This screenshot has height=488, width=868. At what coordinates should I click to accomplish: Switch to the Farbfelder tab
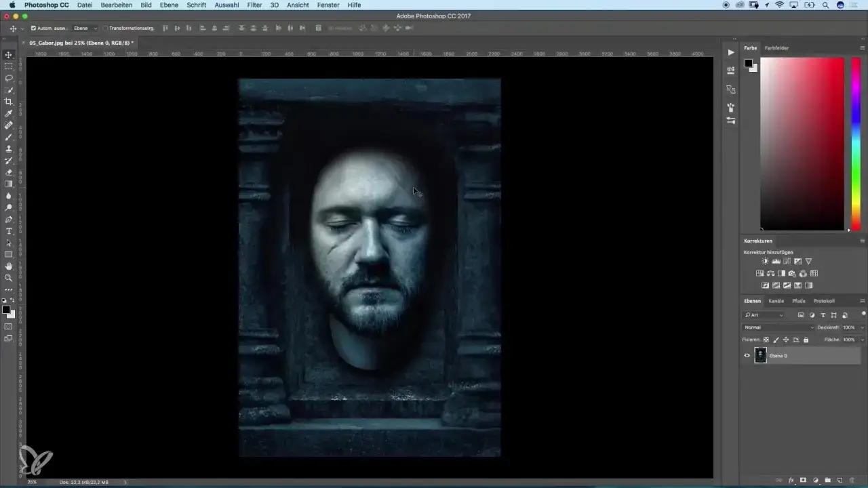pyautogui.click(x=776, y=48)
